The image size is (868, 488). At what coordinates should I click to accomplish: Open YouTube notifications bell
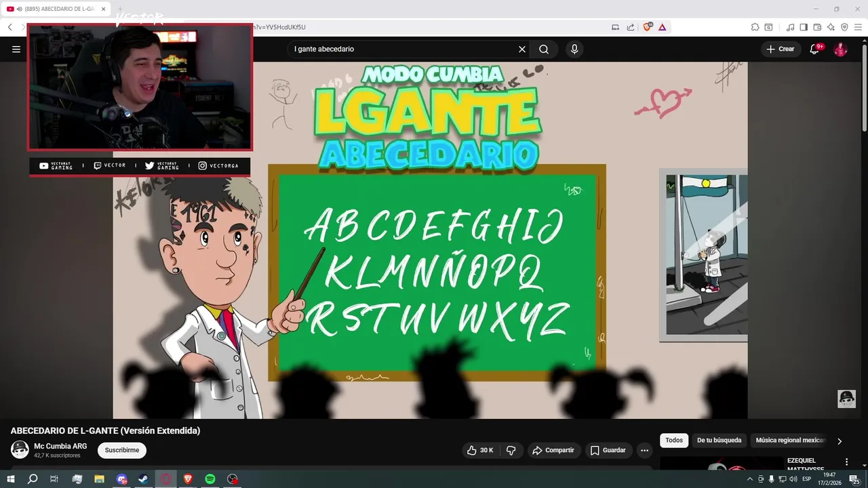(x=815, y=49)
